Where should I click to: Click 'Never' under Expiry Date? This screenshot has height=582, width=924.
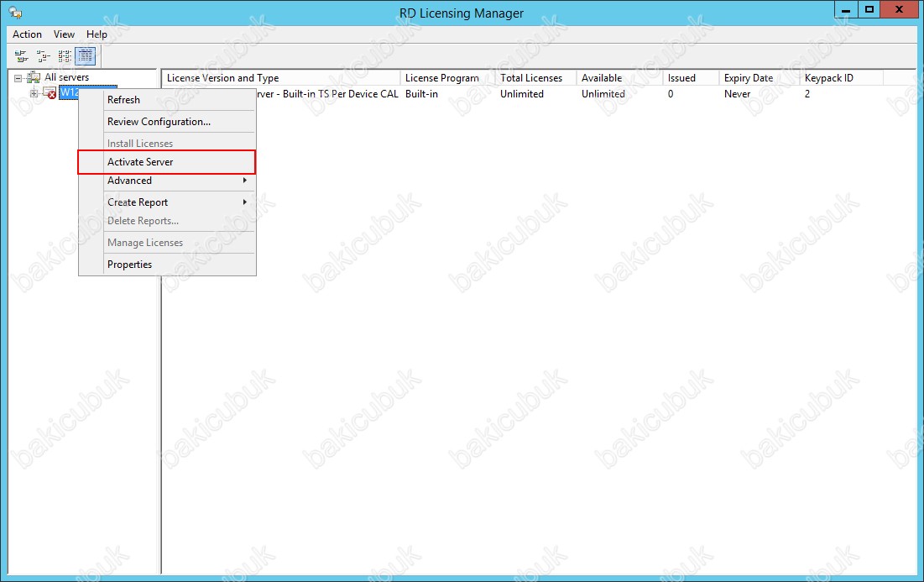pyautogui.click(x=737, y=94)
